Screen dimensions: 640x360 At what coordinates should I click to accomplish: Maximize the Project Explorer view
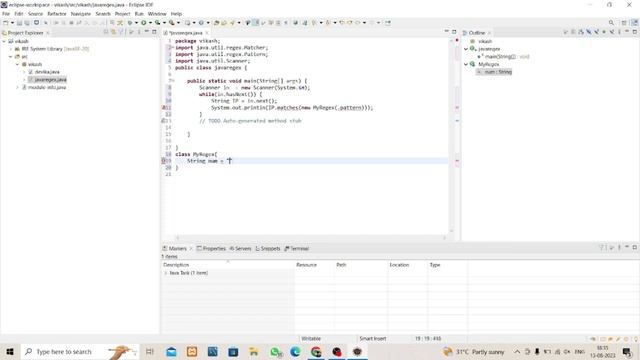click(x=154, y=32)
